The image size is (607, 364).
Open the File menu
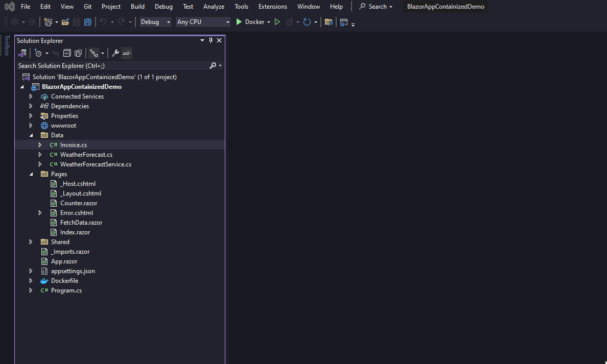point(26,7)
